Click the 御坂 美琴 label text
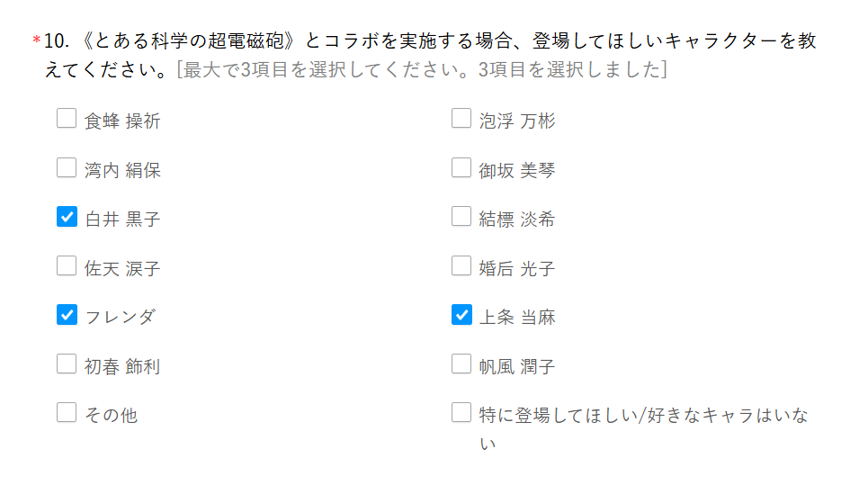 click(517, 171)
